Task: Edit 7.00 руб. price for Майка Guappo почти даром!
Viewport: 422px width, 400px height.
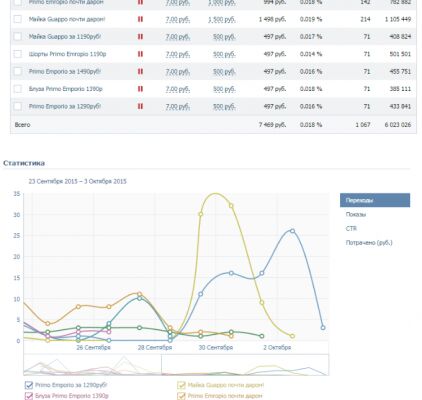Action: tap(178, 20)
